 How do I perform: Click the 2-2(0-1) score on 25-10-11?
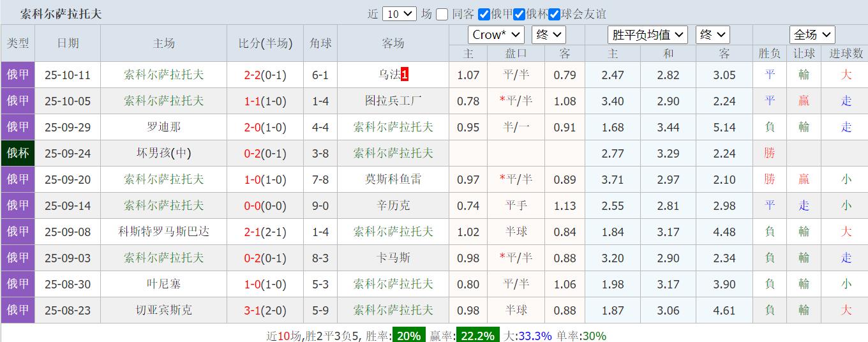coord(266,75)
